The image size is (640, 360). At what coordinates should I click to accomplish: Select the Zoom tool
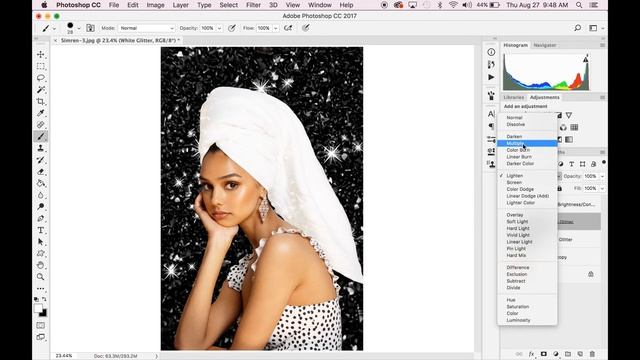40,277
